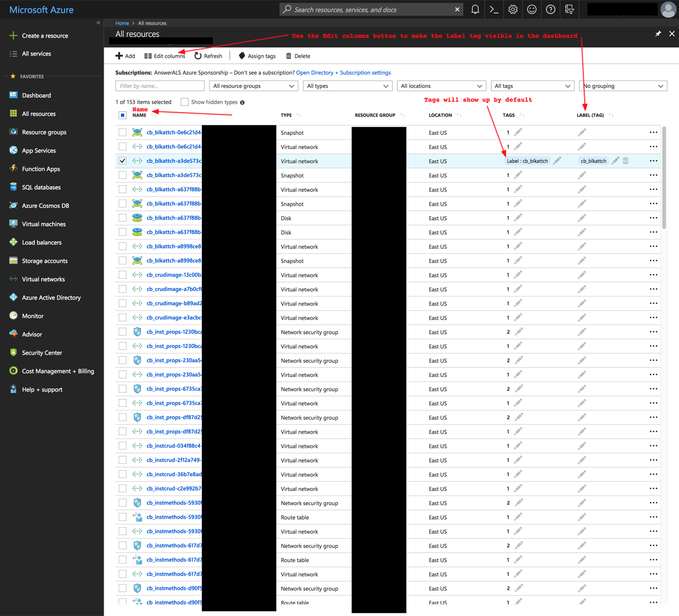Open Azure Active Directory in sidebar

(x=51, y=297)
